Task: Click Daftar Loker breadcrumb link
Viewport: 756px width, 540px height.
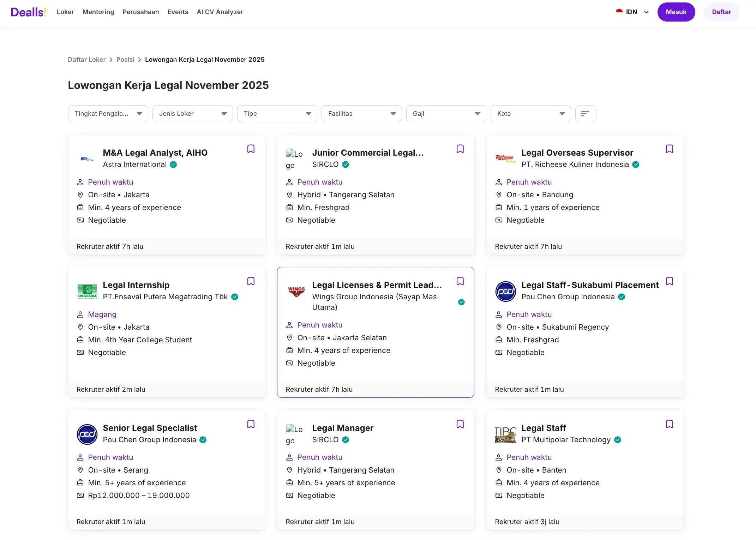Action: [x=86, y=60]
